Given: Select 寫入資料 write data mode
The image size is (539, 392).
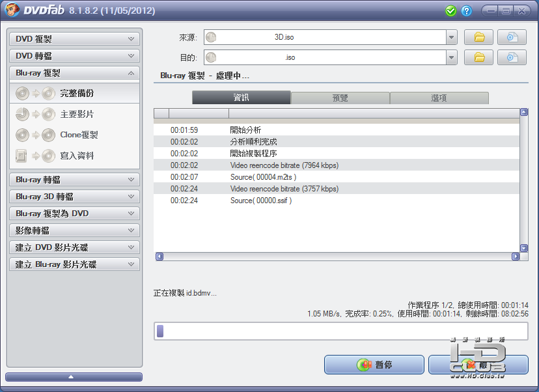Looking at the screenshot, I should pos(75,156).
